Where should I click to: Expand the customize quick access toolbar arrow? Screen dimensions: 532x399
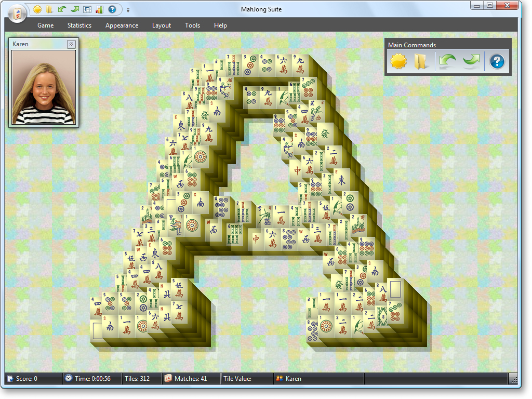point(128,10)
